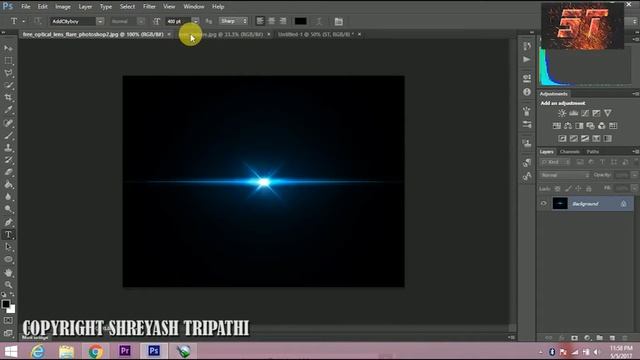The image size is (640, 360).
Task: Open the Layer menu
Action: coord(85,7)
